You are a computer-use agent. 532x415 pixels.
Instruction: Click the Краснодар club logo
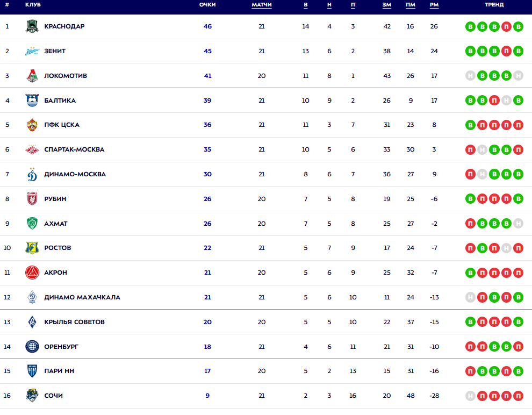tap(32, 26)
